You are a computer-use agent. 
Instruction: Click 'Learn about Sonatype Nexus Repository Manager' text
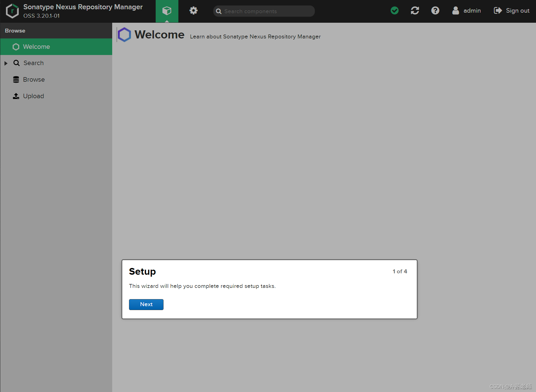(255, 36)
